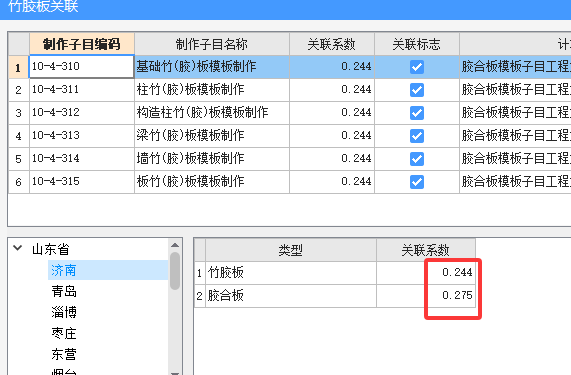The width and height of the screenshot is (571, 375).
Task: Select the code cell 10-4-312
Action: point(82,113)
